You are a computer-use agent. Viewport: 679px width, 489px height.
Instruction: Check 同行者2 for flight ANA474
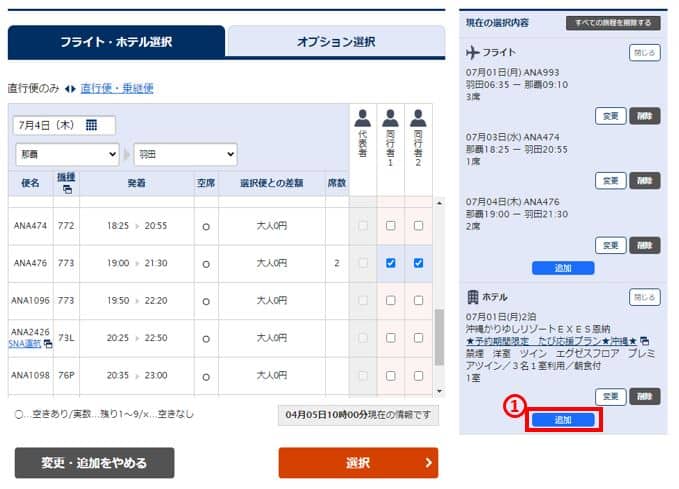point(418,226)
